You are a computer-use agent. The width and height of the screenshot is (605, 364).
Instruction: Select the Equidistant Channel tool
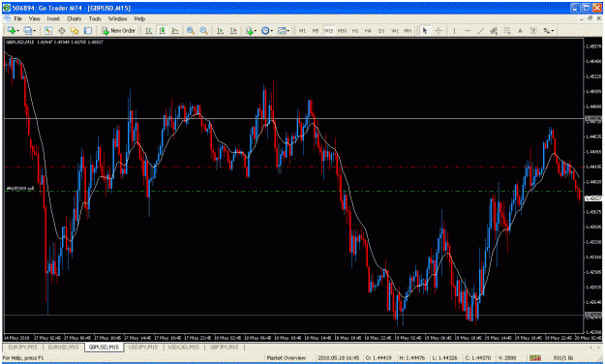click(494, 30)
